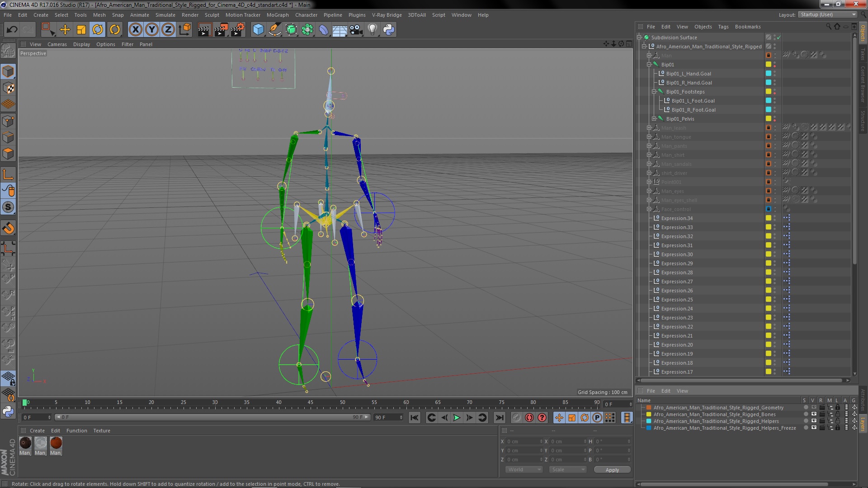Image resolution: width=868 pixels, height=488 pixels.
Task: Open Object Manager Tags menu
Action: [723, 27]
